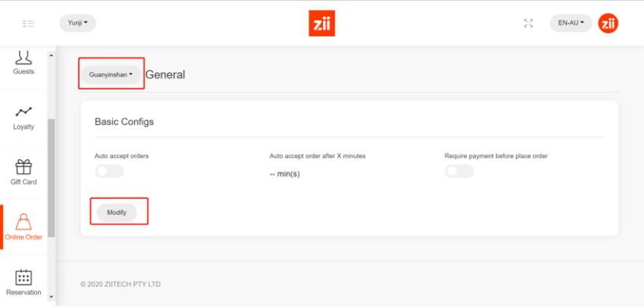Open the Zii user avatar menu
This screenshot has height=307, width=644.
click(608, 23)
